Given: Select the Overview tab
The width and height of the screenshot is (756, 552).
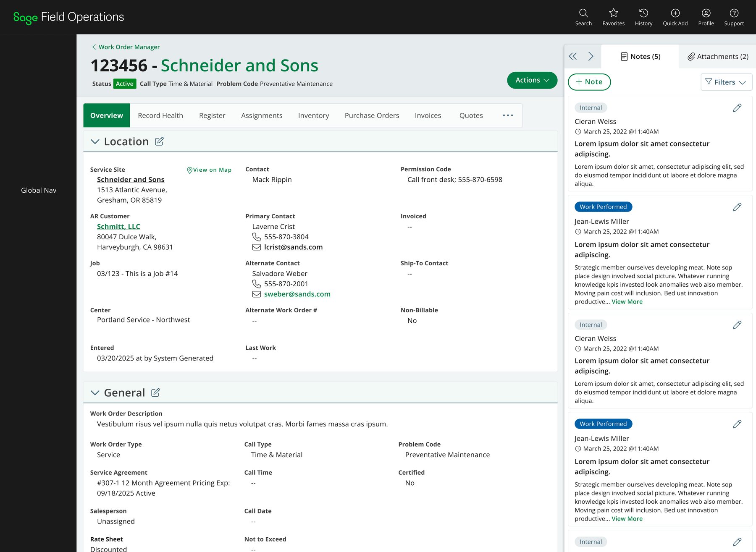Looking at the screenshot, I should coord(107,115).
